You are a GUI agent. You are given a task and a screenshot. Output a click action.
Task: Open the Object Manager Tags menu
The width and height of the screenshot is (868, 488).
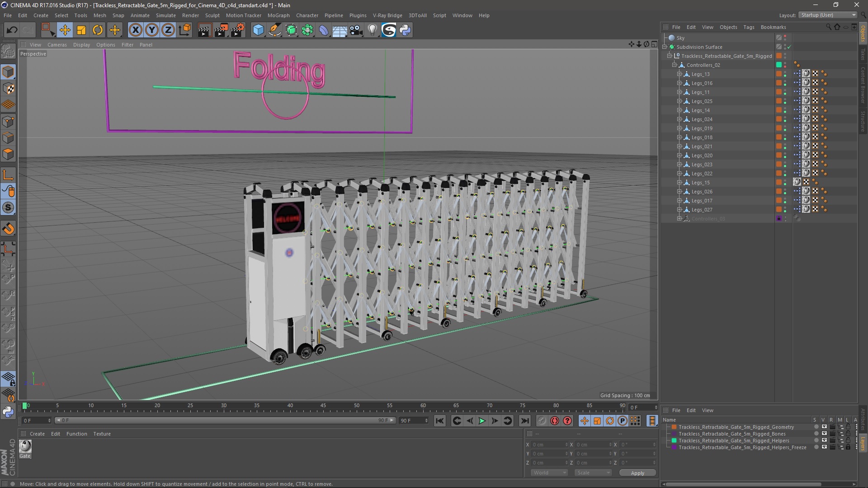pos(749,27)
